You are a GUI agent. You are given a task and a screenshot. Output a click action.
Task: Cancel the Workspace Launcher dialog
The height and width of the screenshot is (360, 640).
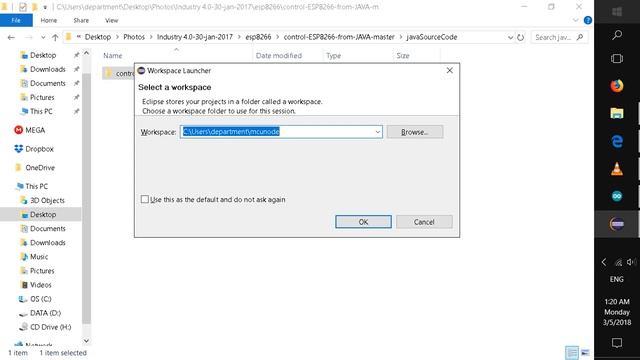point(424,222)
